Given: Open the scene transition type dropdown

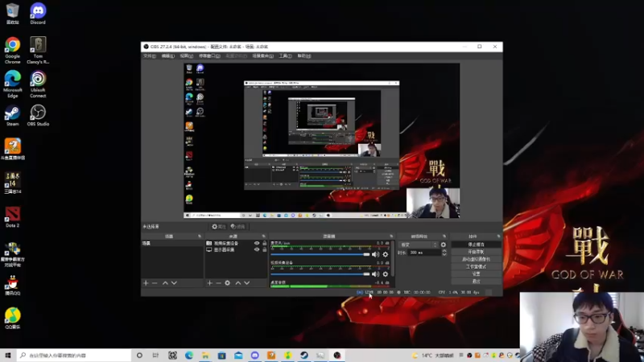Looking at the screenshot, I should 418,245.
